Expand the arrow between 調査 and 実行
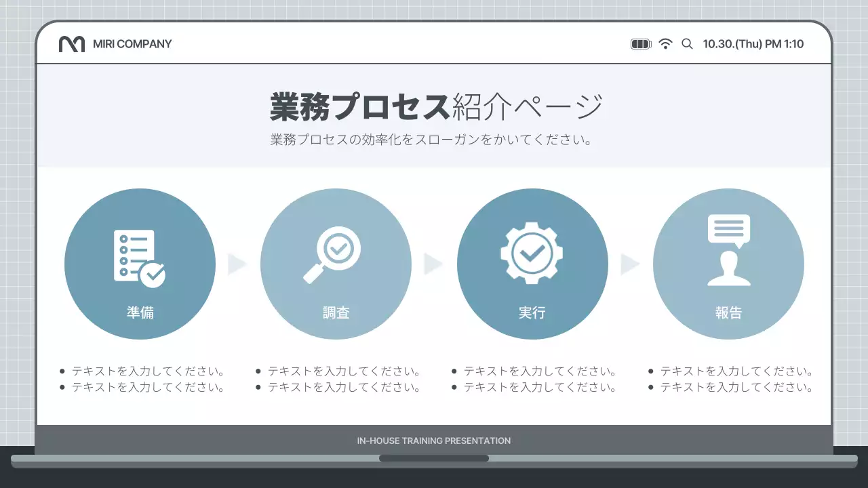This screenshot has height=488, width=868. click(433, 264)
